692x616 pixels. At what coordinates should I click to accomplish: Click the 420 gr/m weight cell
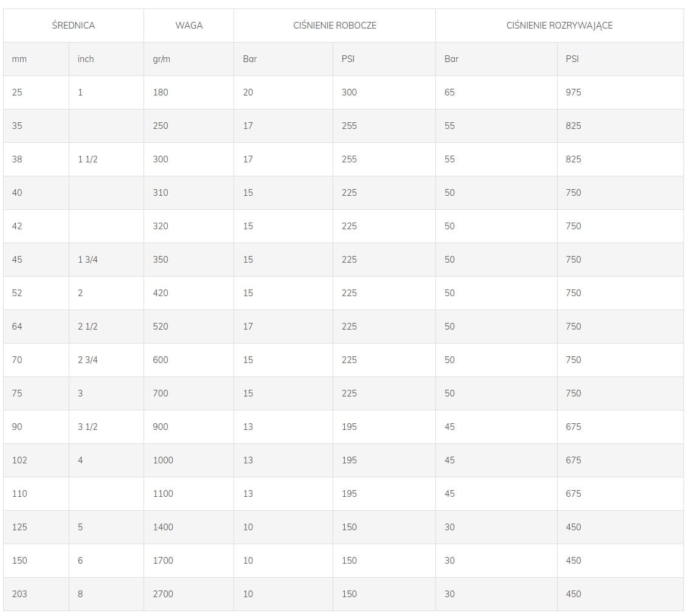[189, 294]
